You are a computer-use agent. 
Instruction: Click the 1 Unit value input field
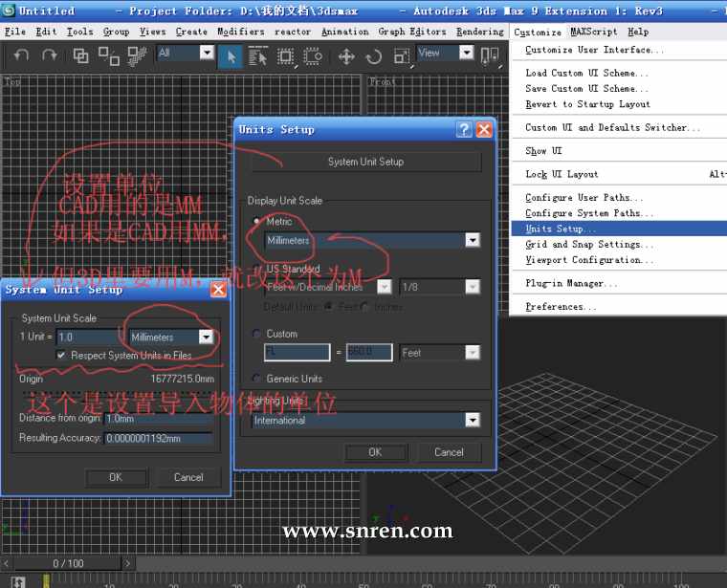pyautogui.click(x=88, y=337)
